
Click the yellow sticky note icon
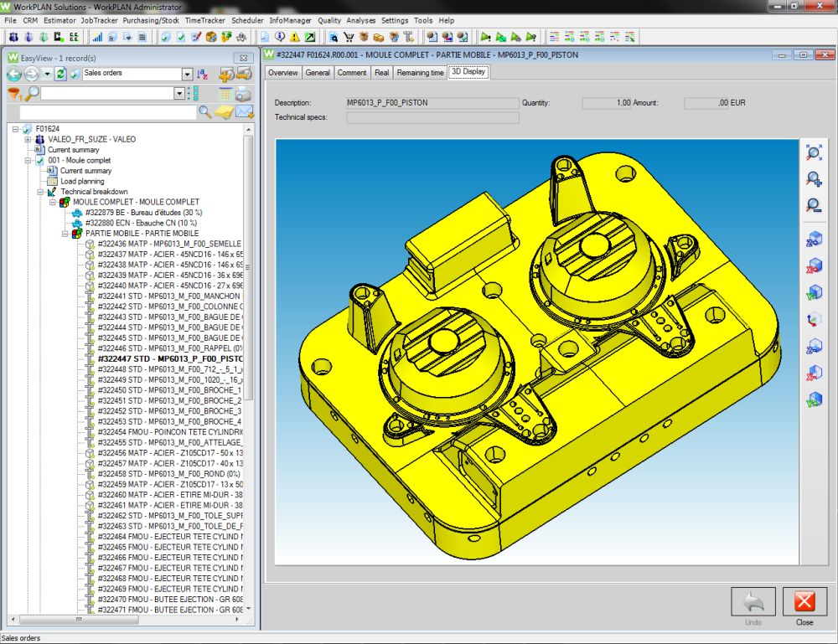tap(224, 112)
